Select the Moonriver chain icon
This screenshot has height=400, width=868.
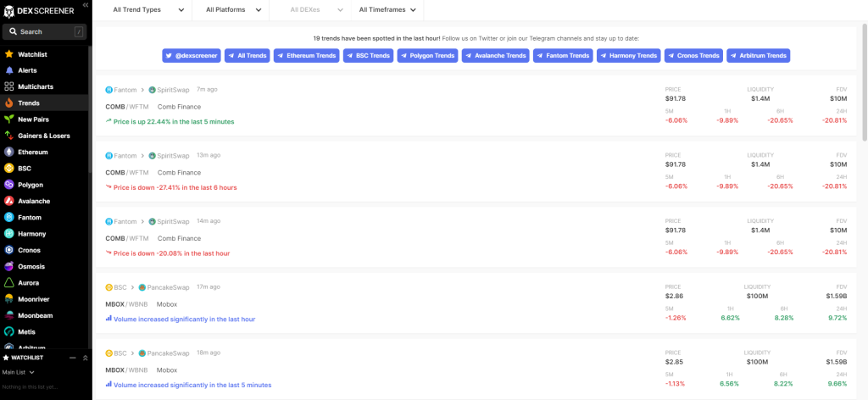pos(8,299)
